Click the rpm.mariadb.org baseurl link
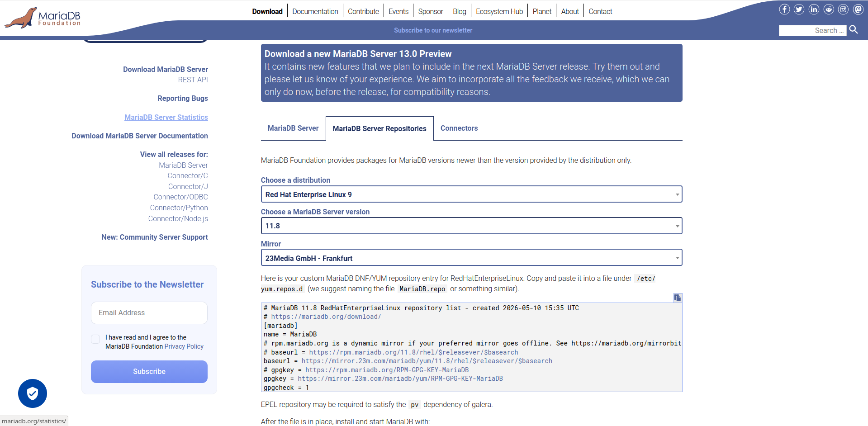The height and width of the screenshot is (426, 868). click(x=413, y=352)
